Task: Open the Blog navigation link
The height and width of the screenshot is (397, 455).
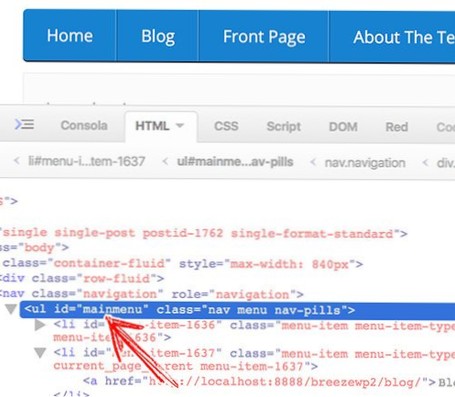Action: tap(158, 36)
